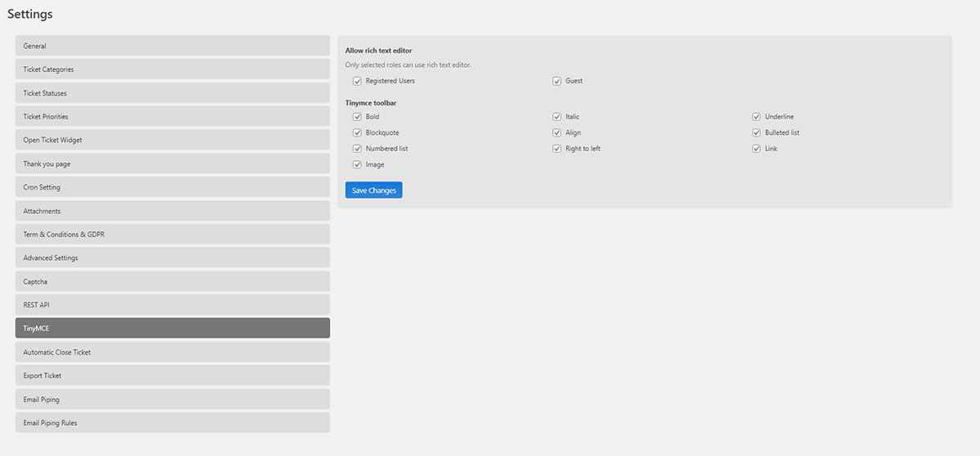Open Ticket Categories settings

pos(172,69)
